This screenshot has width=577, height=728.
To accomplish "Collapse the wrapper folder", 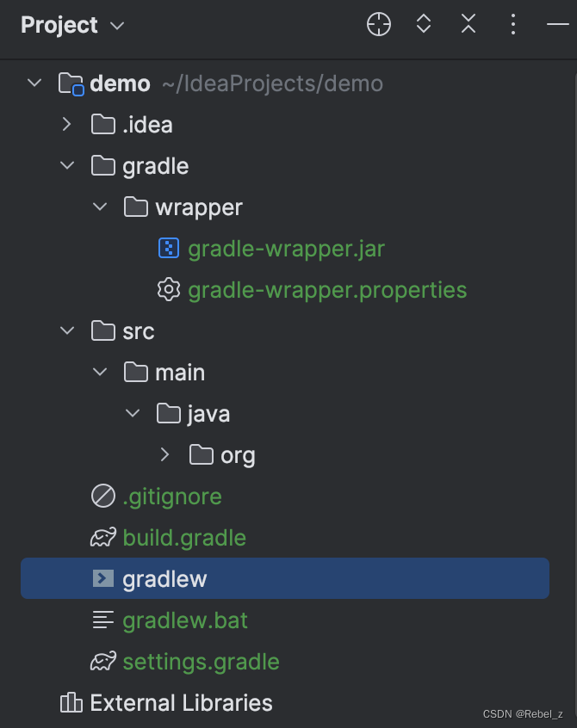I will coord(100,207).
